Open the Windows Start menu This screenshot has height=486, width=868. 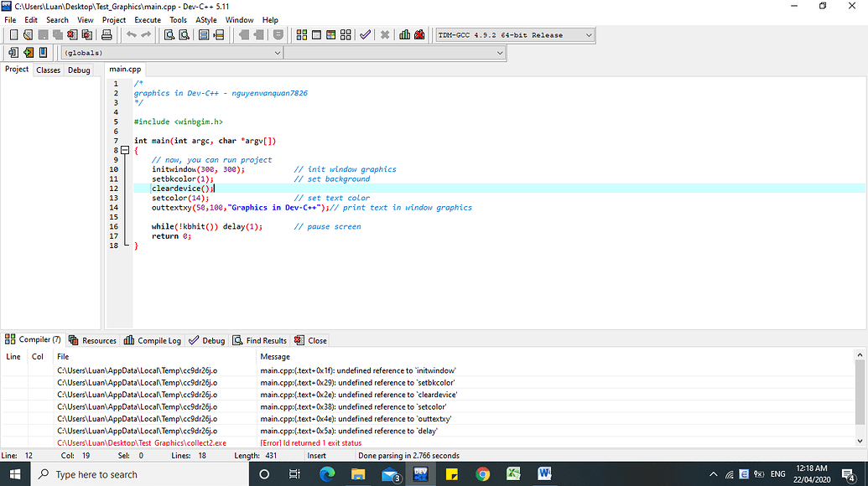coord(14,473)
